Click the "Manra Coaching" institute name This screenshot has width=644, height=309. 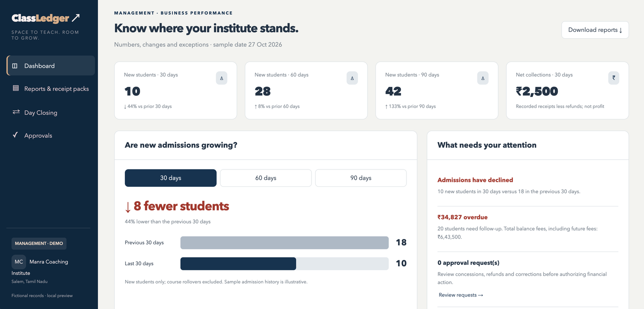49,262
